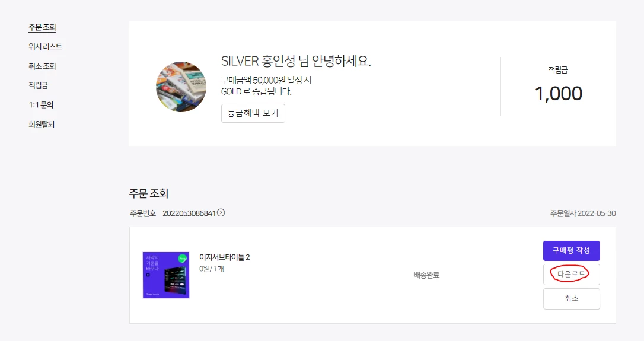644x341 pixels.
Task: Choose 회원탈퇴 in the sidebar
Action: 42,124
